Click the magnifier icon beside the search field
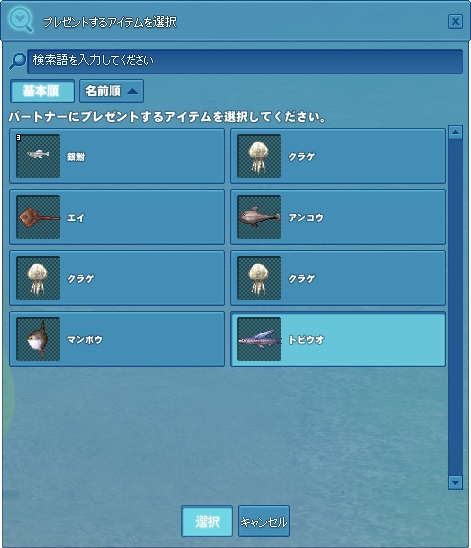 pyautogui.click(x=17, y=61)
